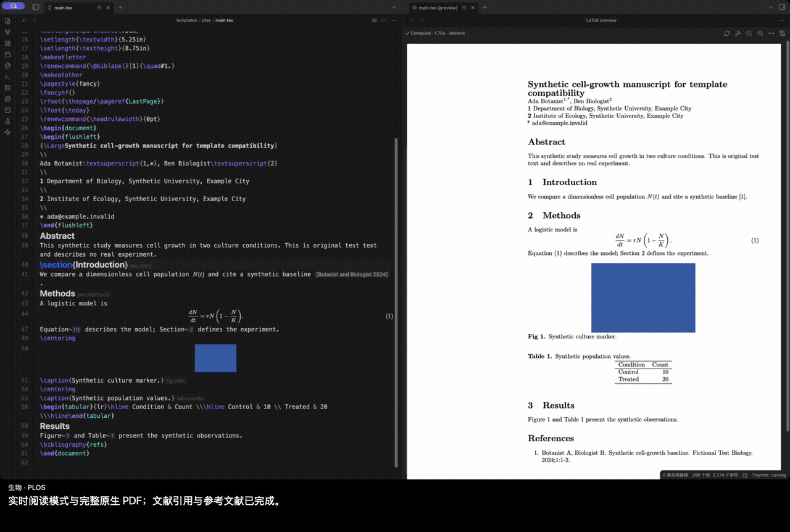
Task: Recompile the LaTeX preview with refresh icon
Action: click(x=727, y=33)
